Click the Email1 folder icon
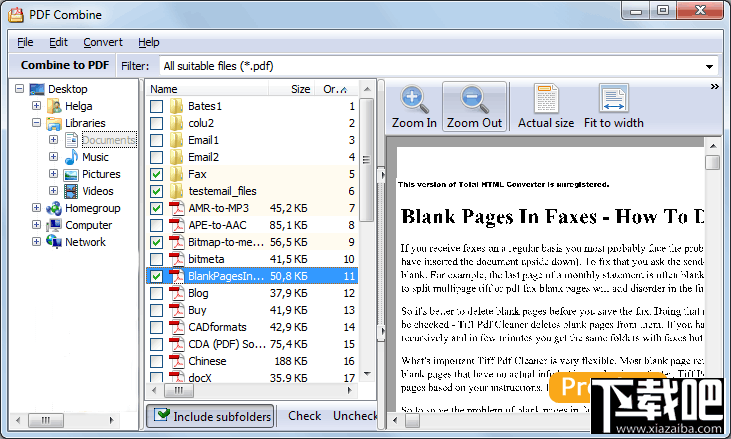731x439 pixels. (x=176, y=140)
